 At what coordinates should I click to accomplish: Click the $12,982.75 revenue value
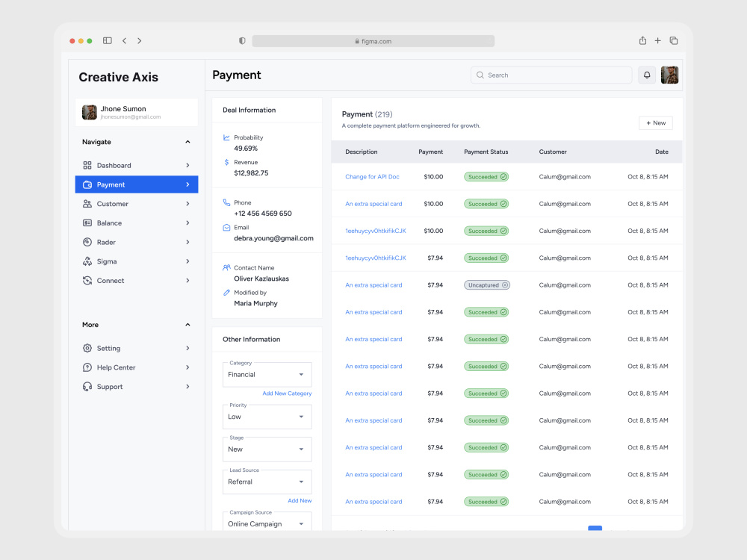point(251,173)
